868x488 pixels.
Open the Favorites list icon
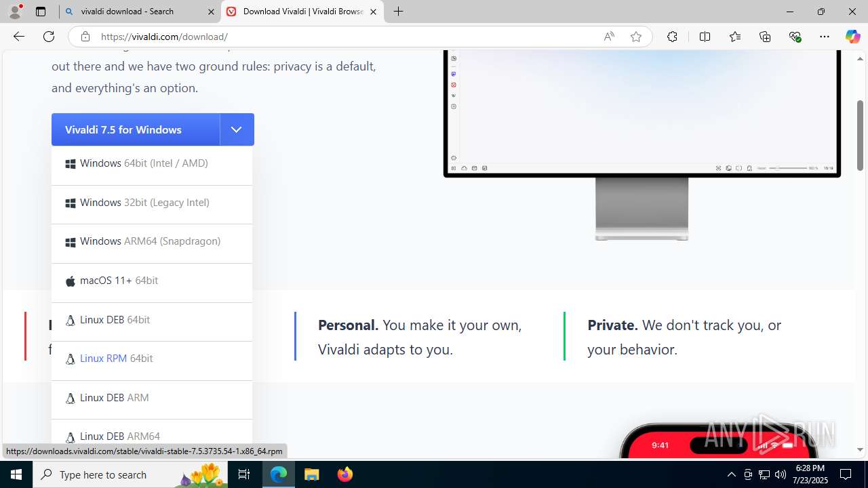pos(735,37)
